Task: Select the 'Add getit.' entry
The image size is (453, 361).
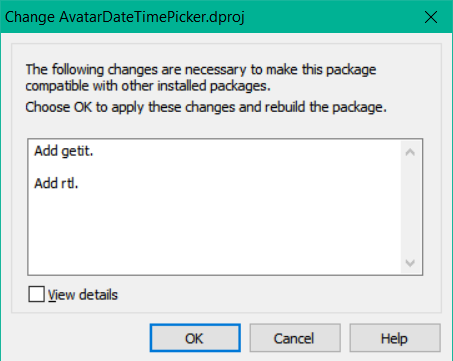Action: click(64, 151)
